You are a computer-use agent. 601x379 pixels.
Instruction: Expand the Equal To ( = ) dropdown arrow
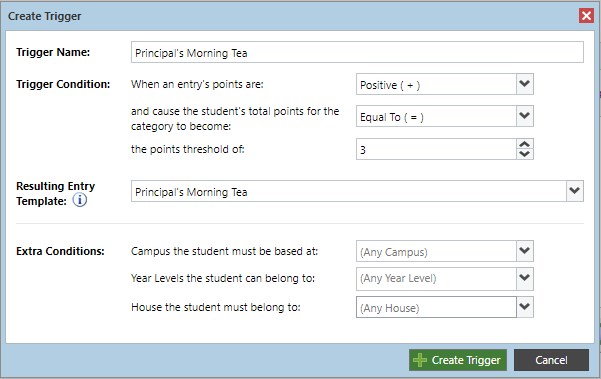[525, 116]
